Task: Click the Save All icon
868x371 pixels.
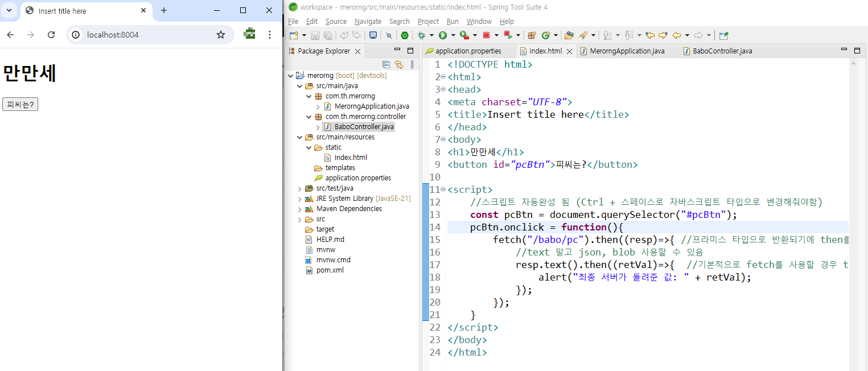Action: point(328,35)
